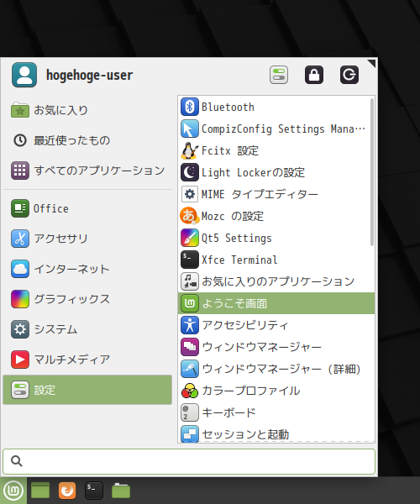Open file manager folder on panel
The width and height of the screenshot is (420, 504).
pyautogui.click(x=121, y=491)
